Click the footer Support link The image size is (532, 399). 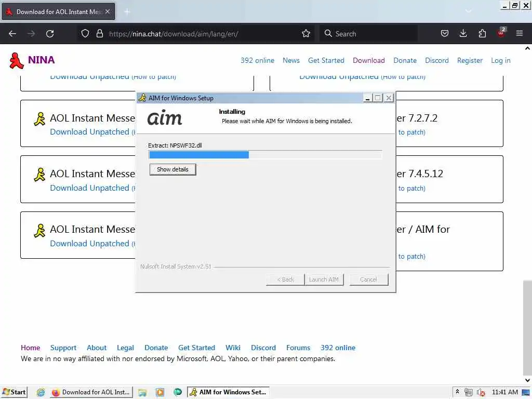point(63,348)
